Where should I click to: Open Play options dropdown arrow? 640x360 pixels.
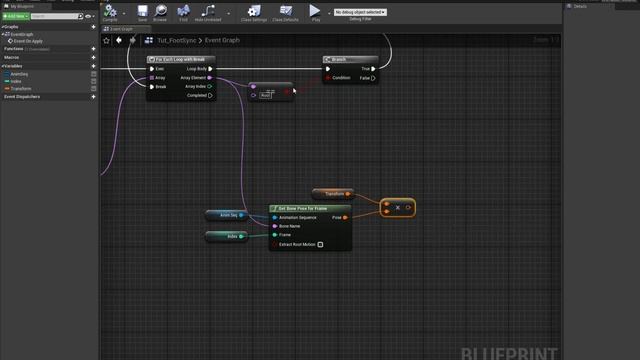(x=329, y=13)
